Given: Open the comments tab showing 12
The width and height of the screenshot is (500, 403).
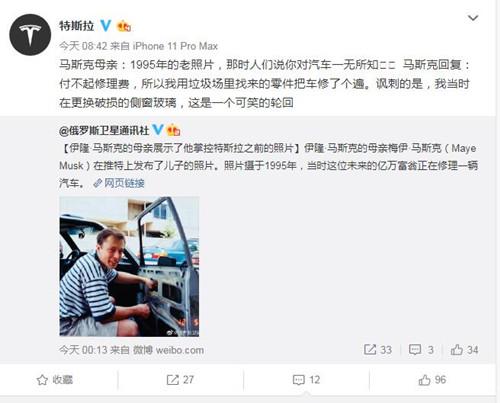Looking at the screenshot, I should 306,380.
